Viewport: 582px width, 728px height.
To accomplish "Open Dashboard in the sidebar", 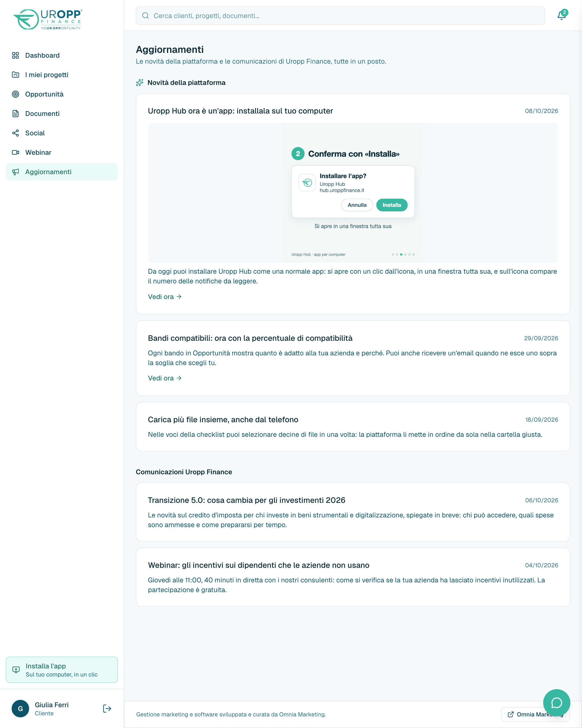I will tap(62, 55).
